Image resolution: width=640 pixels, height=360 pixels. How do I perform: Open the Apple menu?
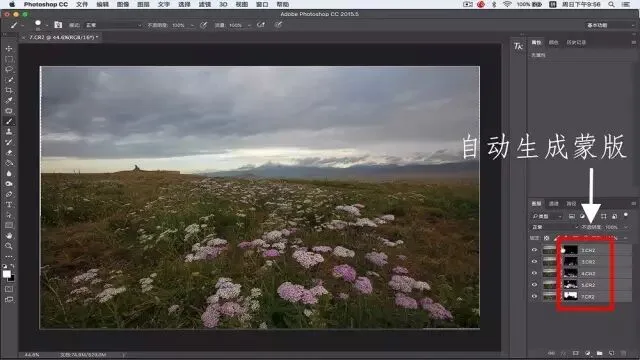(x=12, y=4)
